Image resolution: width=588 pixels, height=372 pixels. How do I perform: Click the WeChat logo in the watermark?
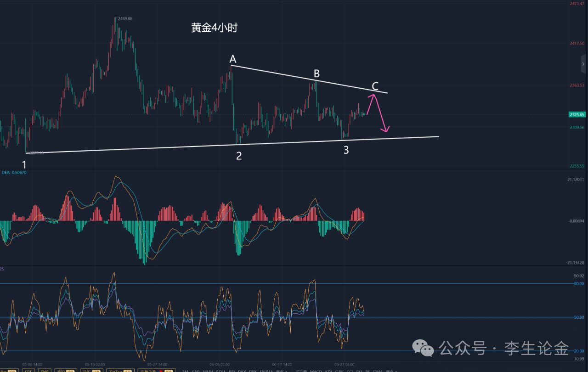[x=423, y=348]
